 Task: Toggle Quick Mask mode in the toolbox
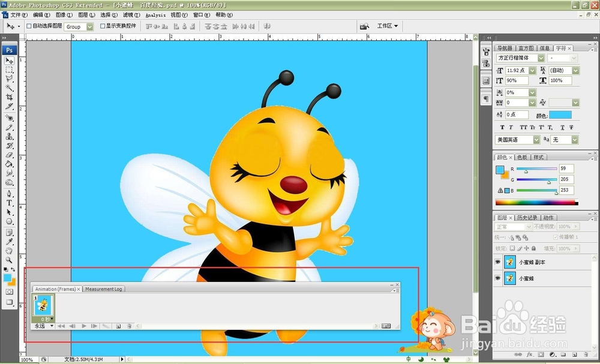(x=9, y=291)
